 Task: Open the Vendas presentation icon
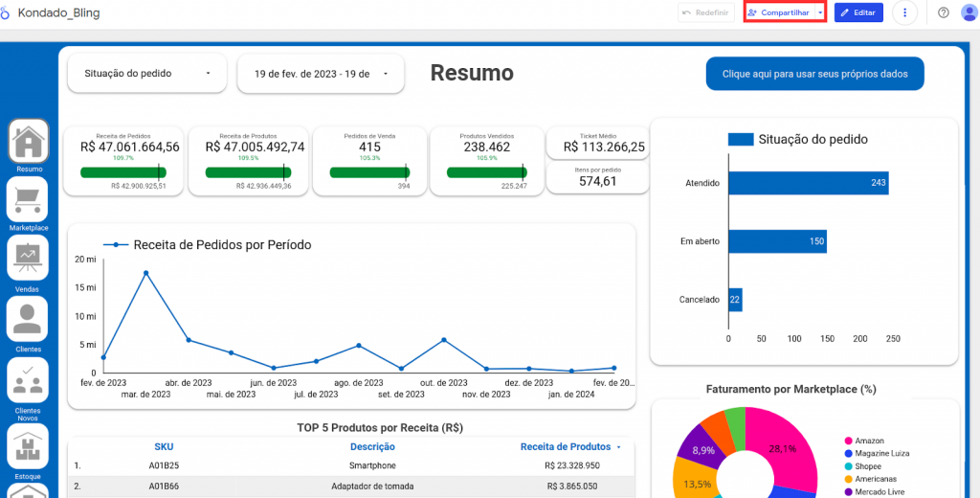click(x=28, y=260)
